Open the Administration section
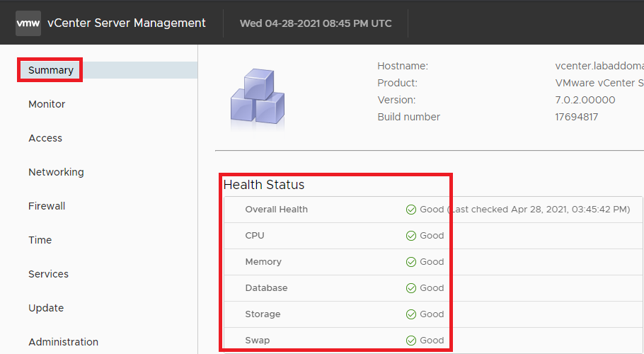This screenshot has width=644, height=354. [x=63, y=342]
